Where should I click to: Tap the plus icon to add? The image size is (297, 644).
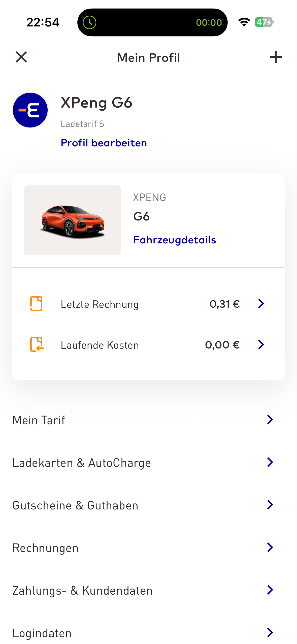tap(276, 57)
